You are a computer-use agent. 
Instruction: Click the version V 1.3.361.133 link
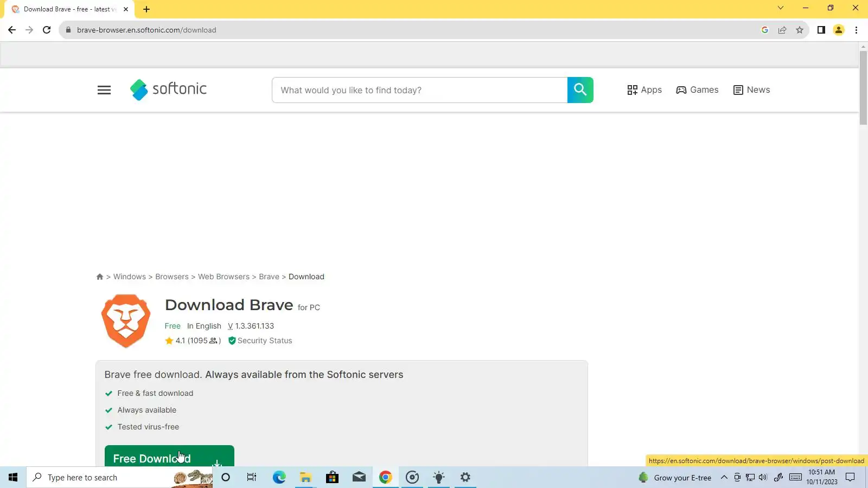251,326
